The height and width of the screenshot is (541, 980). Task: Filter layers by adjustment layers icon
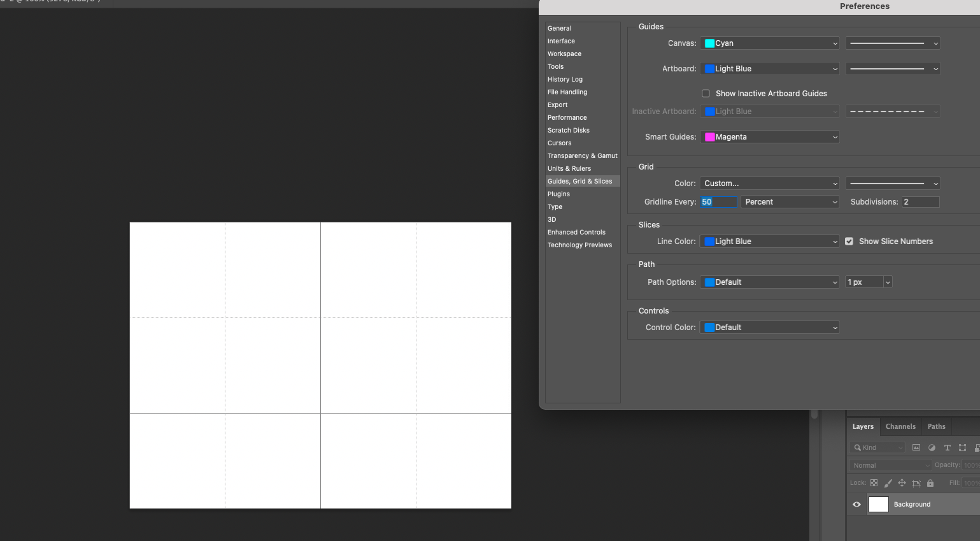pyautogui.click(x=932, y=447)
